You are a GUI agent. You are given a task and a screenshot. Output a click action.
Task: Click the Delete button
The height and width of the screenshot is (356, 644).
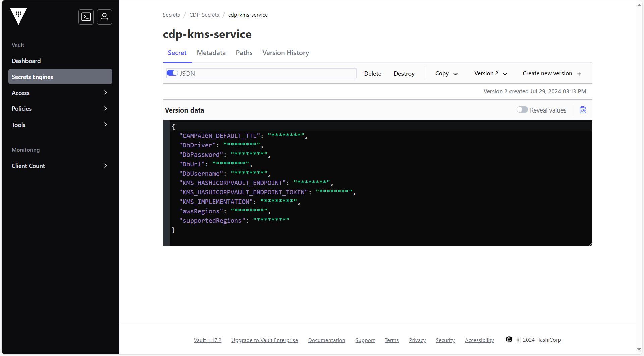(x=372, y=74)
